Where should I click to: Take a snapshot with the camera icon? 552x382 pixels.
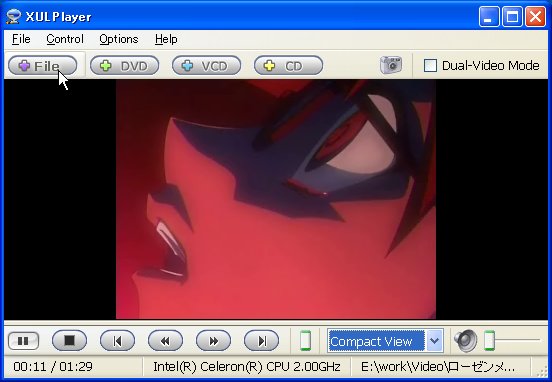point(391,65)
